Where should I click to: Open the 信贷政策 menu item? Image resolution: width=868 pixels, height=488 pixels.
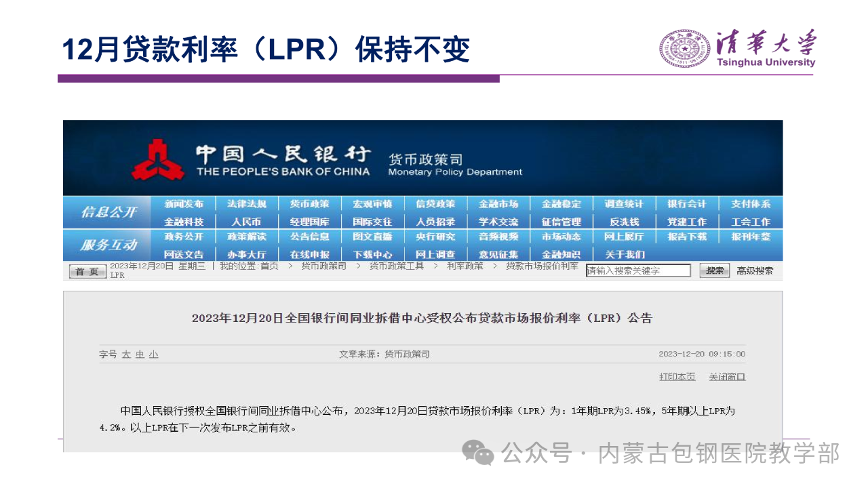click(435, 204)
